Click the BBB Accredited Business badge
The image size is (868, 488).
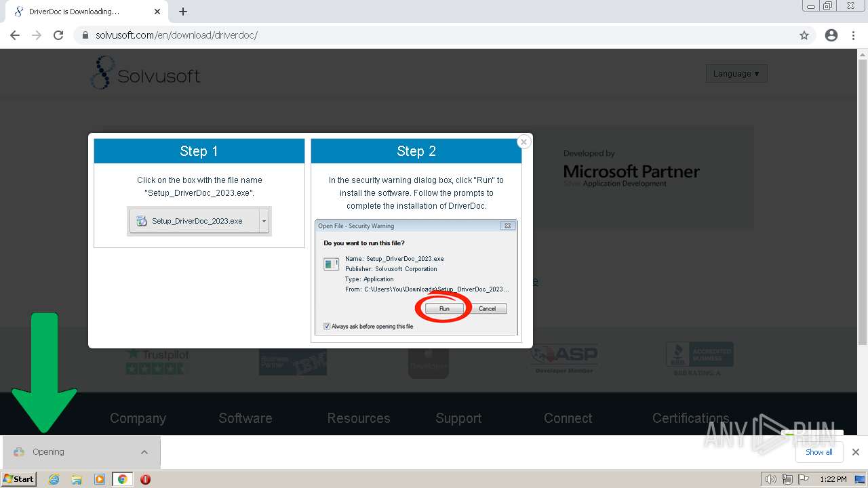700,359
